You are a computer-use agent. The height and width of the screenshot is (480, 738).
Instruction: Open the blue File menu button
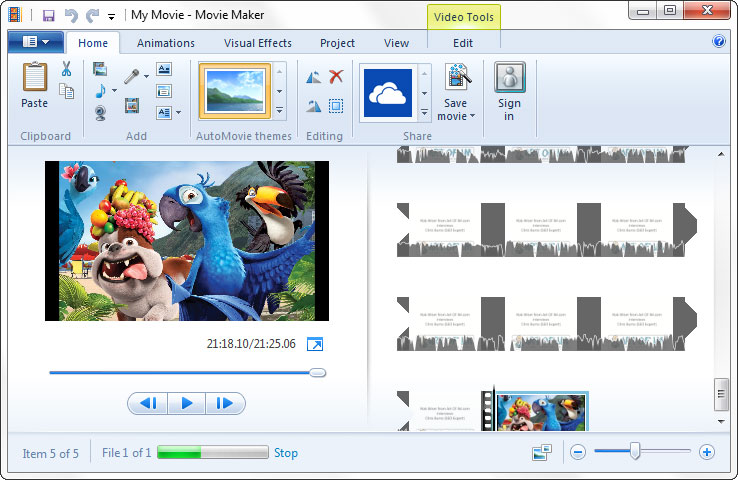coord(36,42)
